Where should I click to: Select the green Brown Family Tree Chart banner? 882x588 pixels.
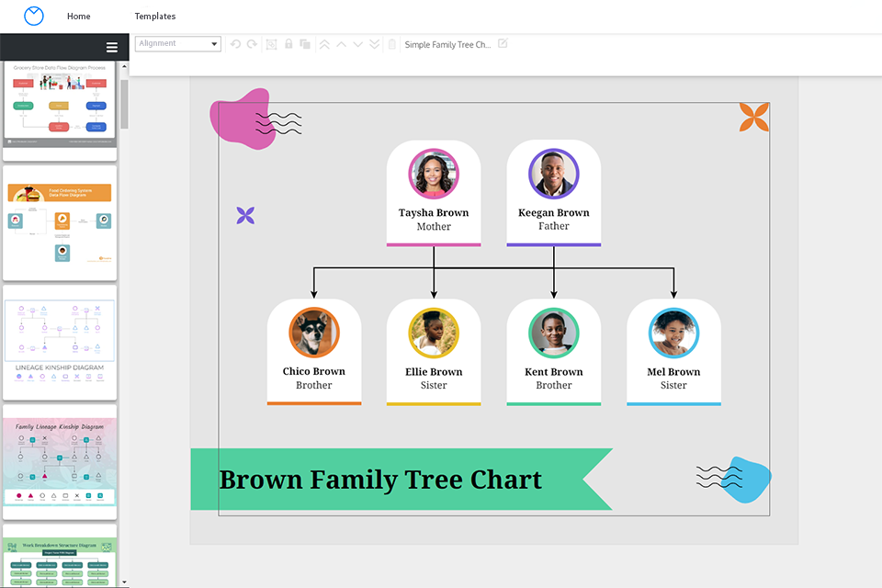click(380, 480)
